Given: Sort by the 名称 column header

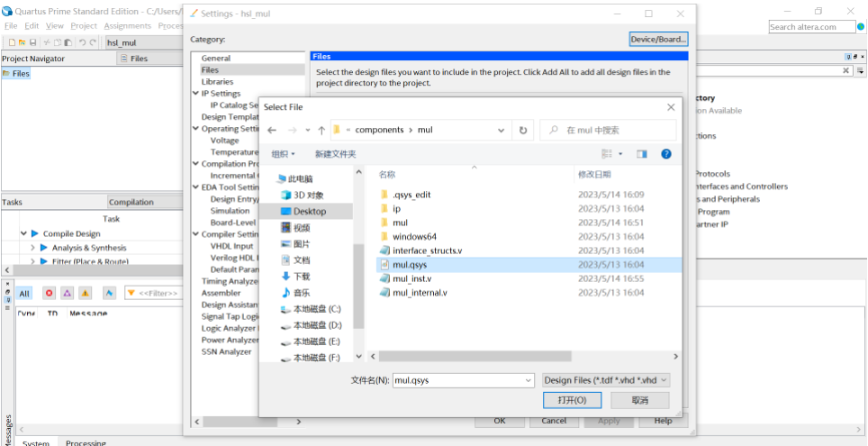Looking at the screenshot, I should click(x=387, y=175).
